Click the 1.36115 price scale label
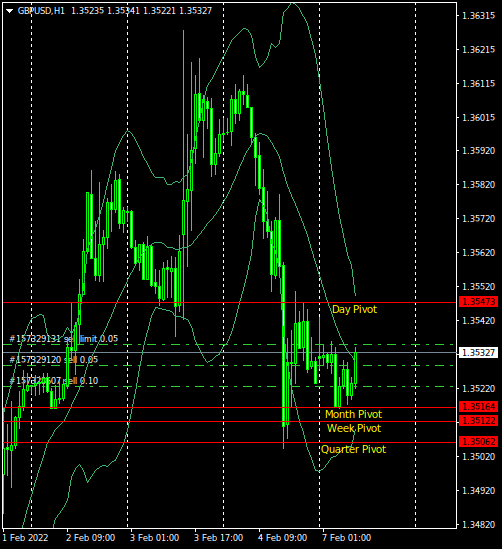Screen dimensions: 502x549 [x=479, y=84]
